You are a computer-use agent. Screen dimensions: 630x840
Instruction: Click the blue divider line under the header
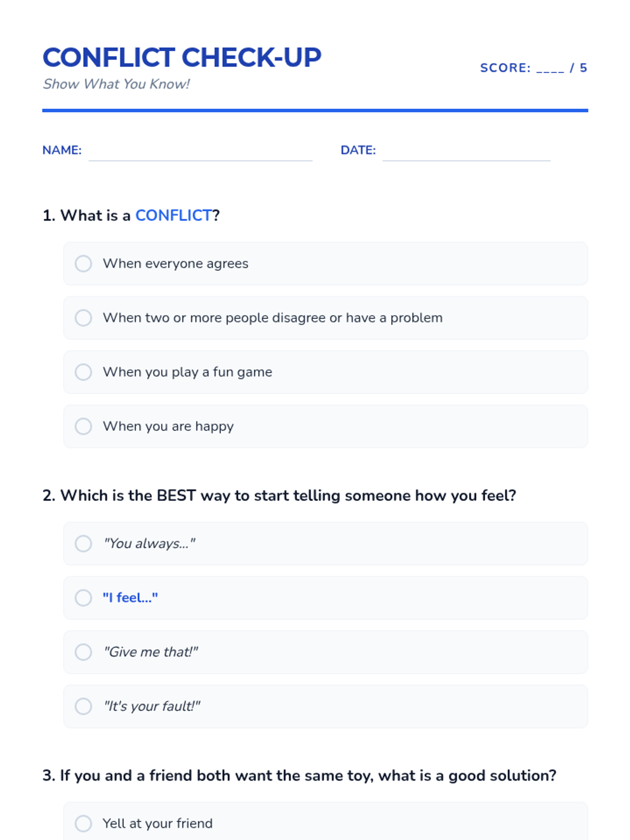[x=315, y=110]
